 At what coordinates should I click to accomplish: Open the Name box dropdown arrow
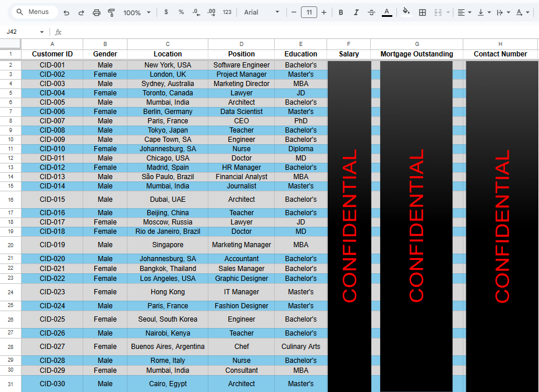coord(42,32)
